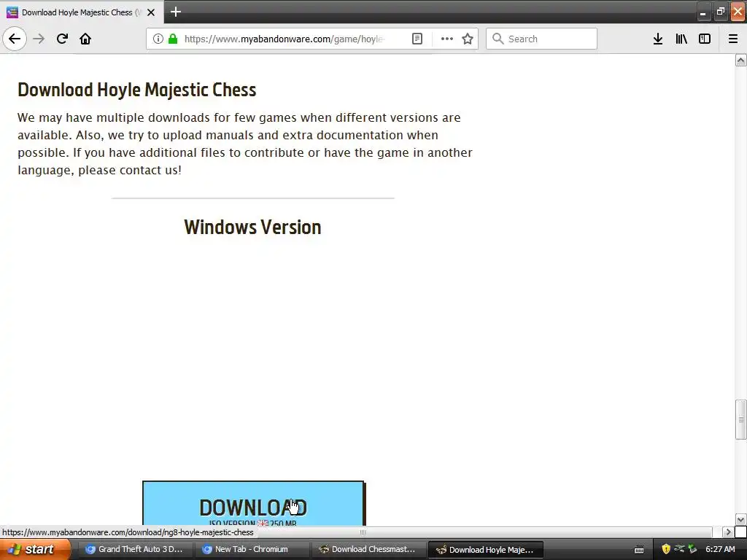Screen dimensions: 747x560
Task: Minimize the browser window
Action: click(703, 12)
